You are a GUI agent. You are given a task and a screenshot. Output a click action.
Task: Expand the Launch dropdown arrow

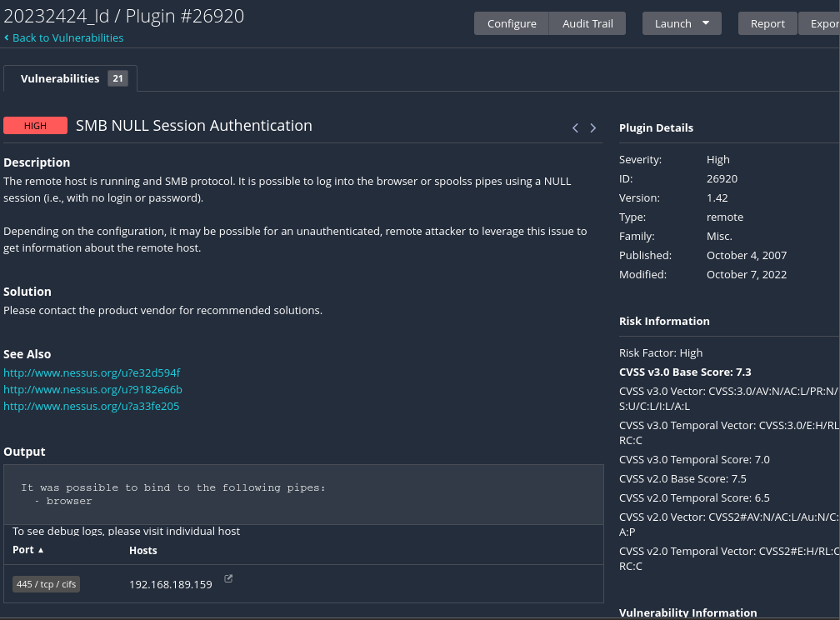point(706,23)
